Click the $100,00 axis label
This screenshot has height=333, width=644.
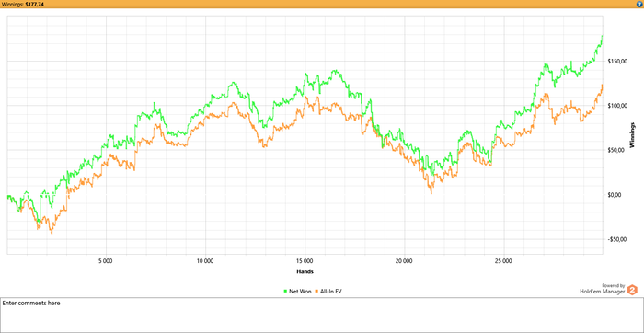(x=616, y=106)
